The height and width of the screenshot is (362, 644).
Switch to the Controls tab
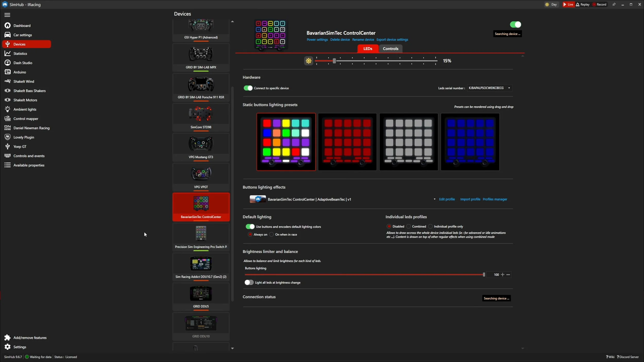tap(390, 48)
